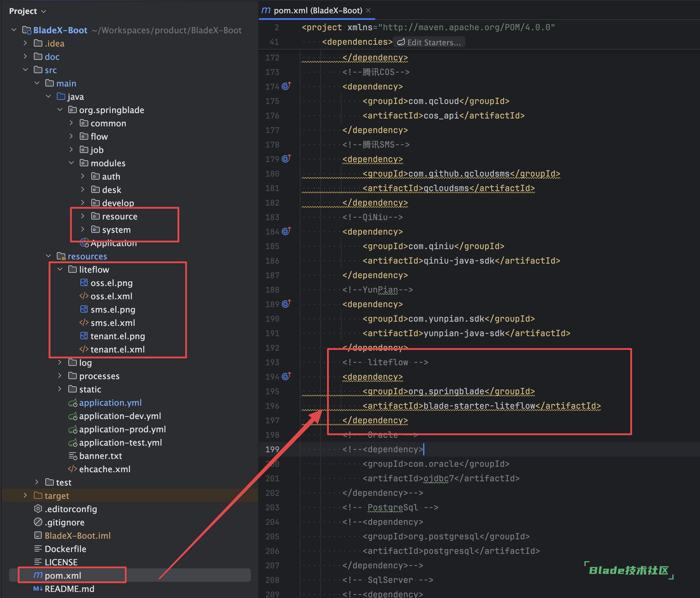Viewport: 700px width, 598px height.
Task: Collapse the src folder
Action: tap(25, 70)
